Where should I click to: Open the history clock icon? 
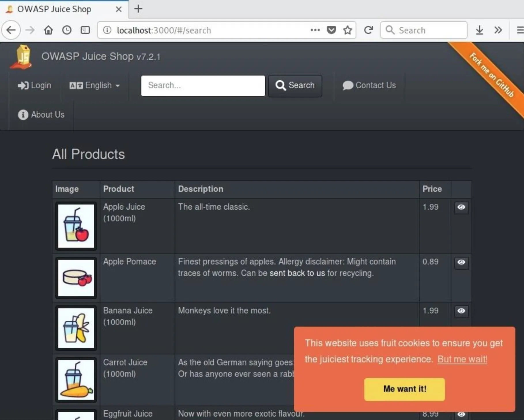(67, 30)
